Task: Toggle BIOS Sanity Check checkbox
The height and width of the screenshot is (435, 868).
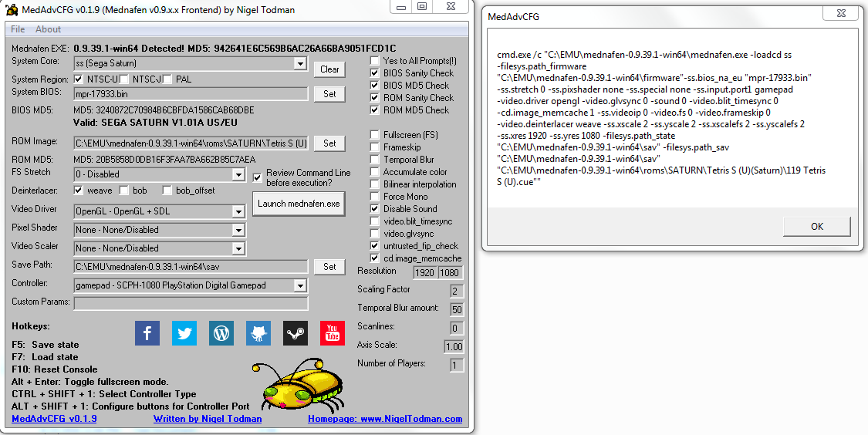Action: click(375, 73)
